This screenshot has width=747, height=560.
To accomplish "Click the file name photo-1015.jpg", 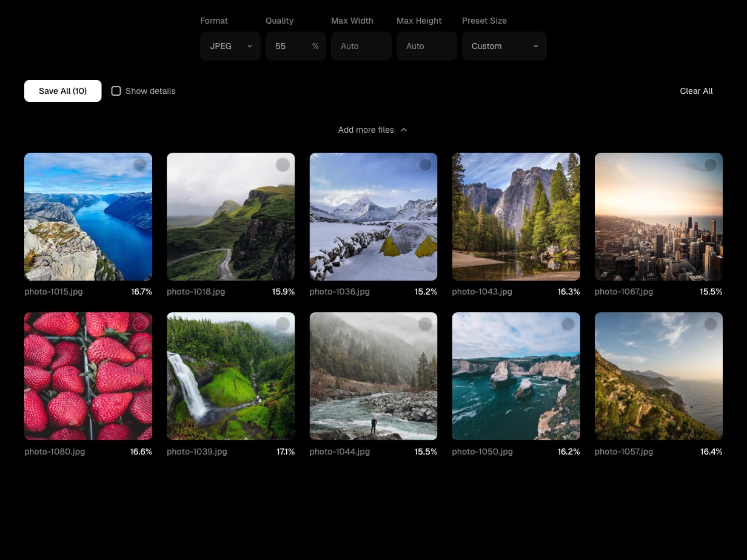I will 53,292.
